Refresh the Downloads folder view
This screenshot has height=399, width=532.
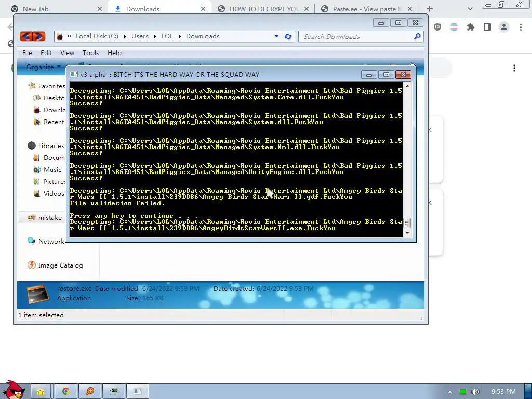click(x=288, y=36)
